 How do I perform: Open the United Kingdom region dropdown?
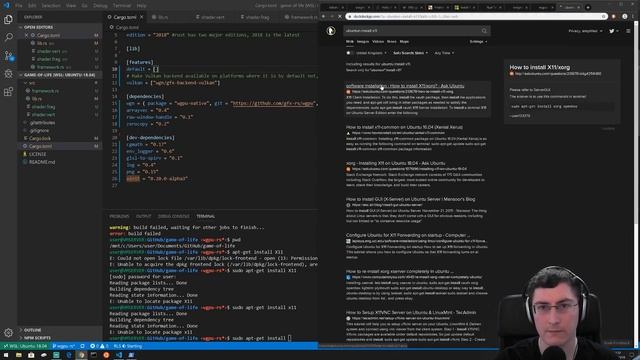pos(371,53)
